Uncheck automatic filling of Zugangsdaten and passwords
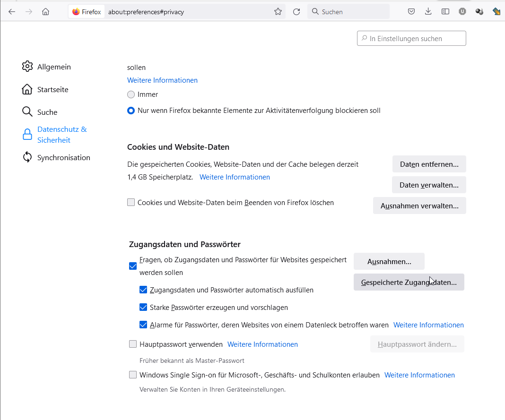The width and height of the screenshot is (505, 420). click(x=143, y=290)
